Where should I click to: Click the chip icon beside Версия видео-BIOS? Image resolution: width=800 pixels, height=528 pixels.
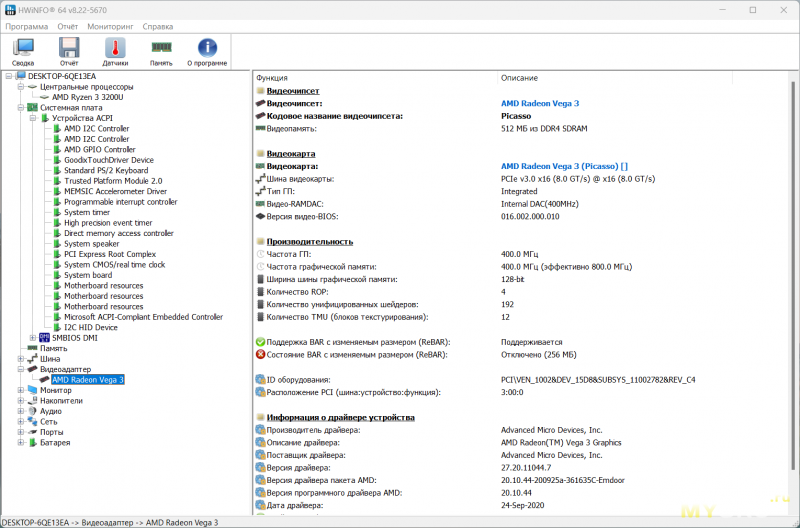coord(260,216)
